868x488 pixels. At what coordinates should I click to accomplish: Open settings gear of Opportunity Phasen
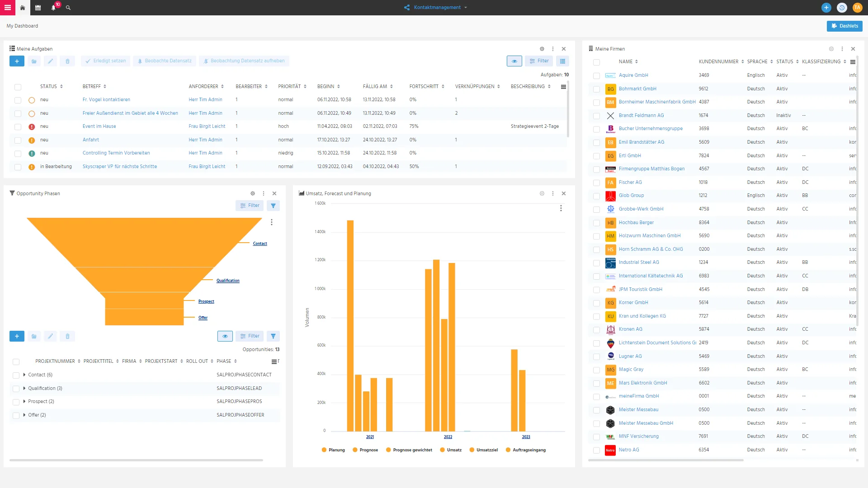[x=253, y=193]
